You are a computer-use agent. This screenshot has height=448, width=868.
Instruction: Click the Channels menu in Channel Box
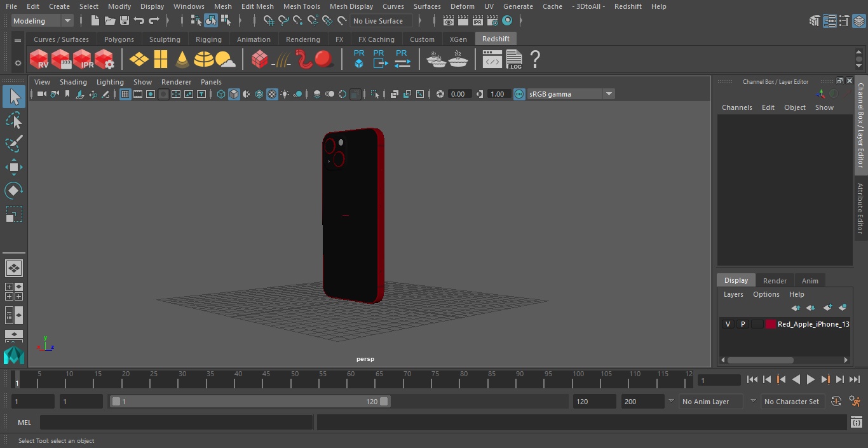[736, 107]
